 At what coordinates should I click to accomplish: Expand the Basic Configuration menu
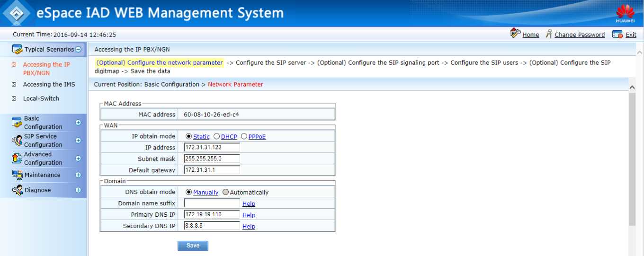coord(78,123)
